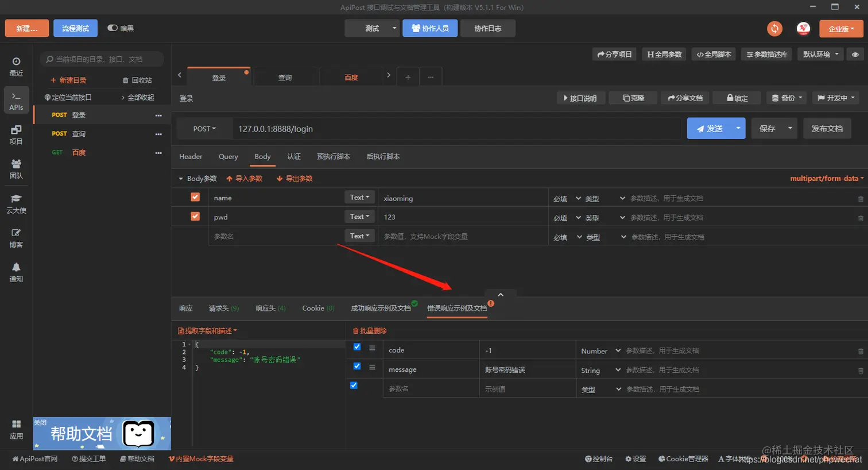Open the 发送 send options arrow
The height and width of the screenshot is (470, 868).
738,128
